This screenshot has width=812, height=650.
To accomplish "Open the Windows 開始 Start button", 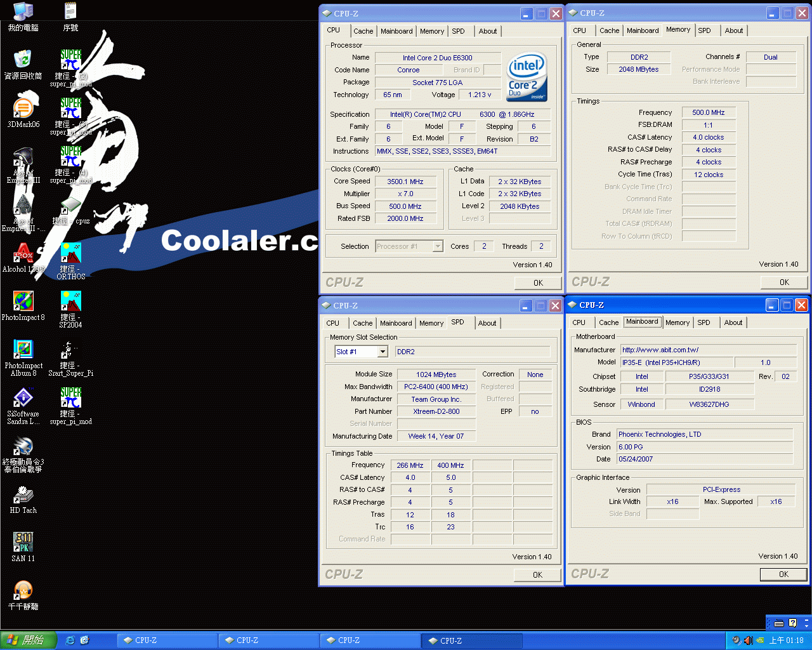I will click(29, 640).
